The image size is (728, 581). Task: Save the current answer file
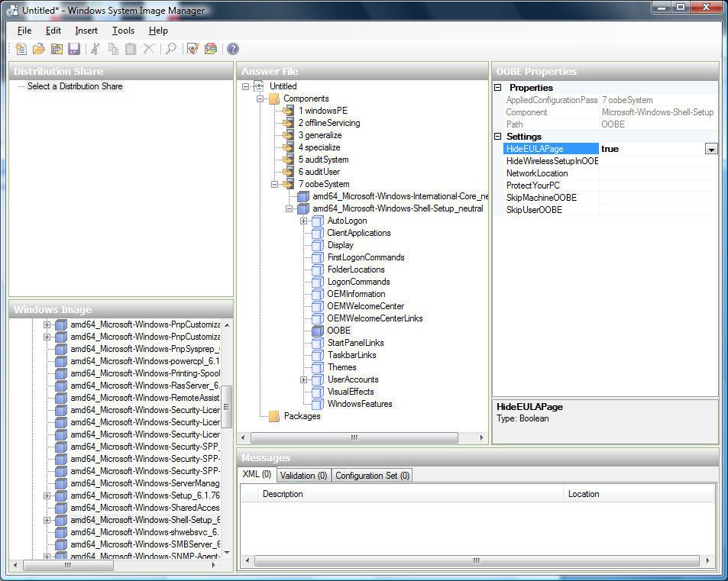click(x=73, y=48)
